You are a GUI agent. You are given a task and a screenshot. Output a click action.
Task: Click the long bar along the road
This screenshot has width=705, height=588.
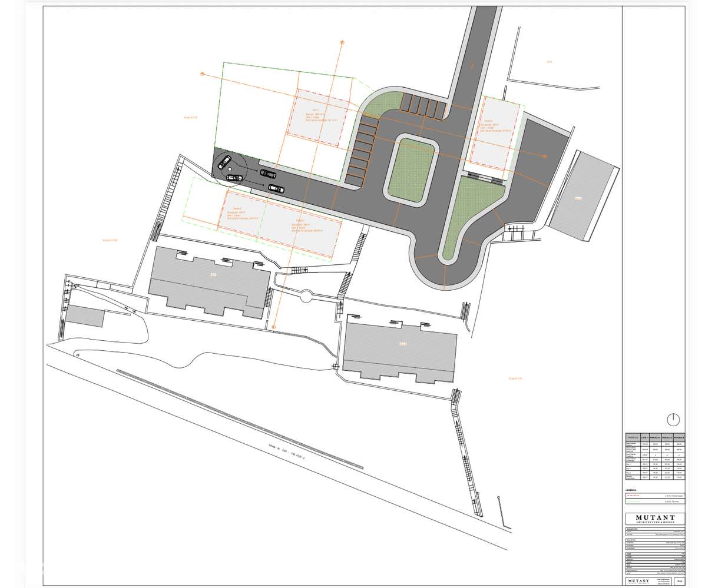pyautogui.click(x=240, y=418)
